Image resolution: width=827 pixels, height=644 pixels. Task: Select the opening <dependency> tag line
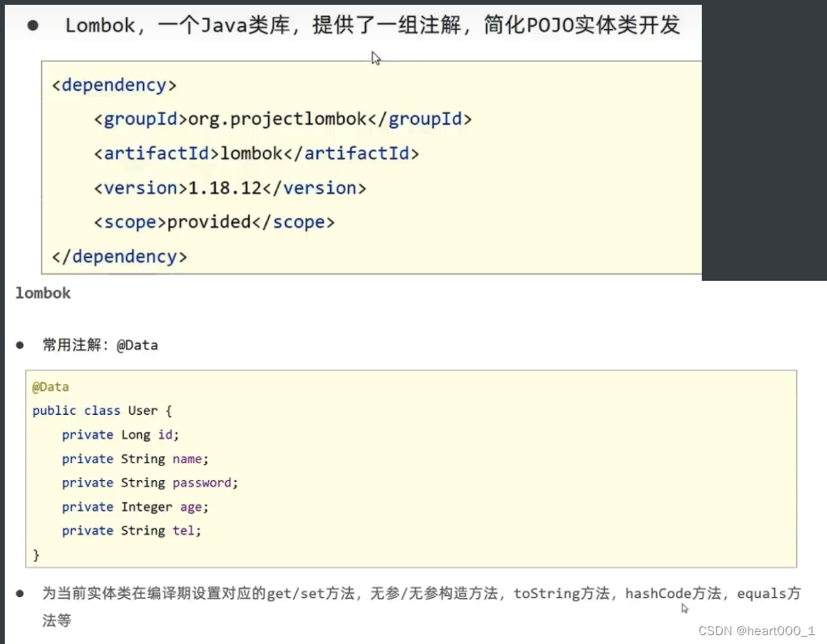(x=114, y=85)
